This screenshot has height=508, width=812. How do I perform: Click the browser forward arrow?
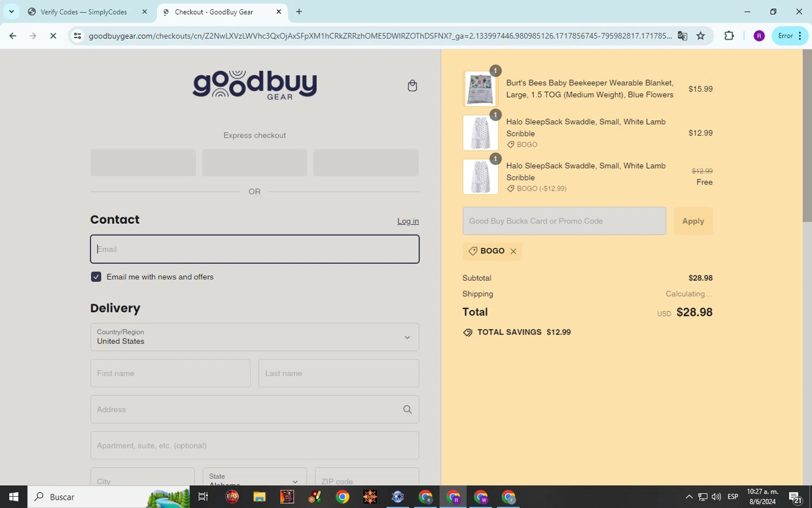click(x=33, y=36)
